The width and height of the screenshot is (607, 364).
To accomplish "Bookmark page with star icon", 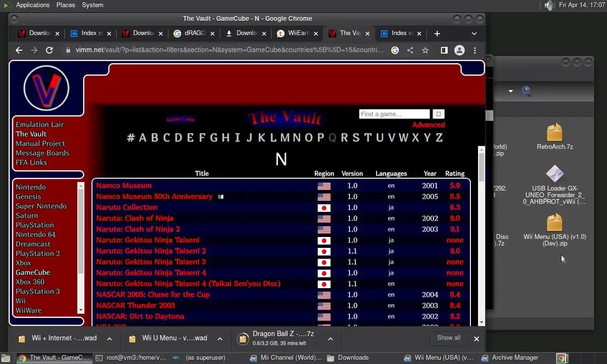I will 425,50.
